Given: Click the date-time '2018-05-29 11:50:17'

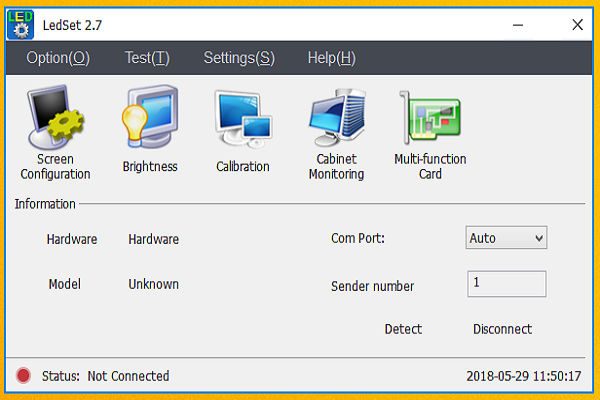Looking at the screenshot, I should [x=524, y=376].
